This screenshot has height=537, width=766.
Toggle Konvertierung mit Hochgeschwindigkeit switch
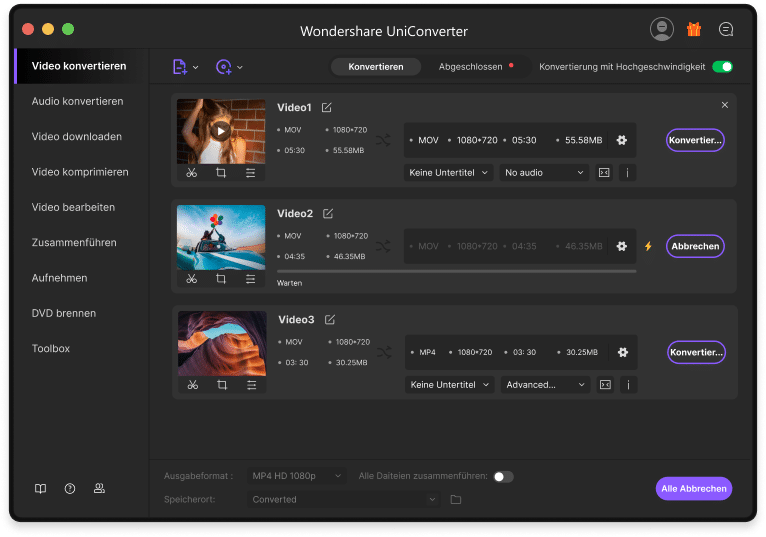click(x=722, y=67)
